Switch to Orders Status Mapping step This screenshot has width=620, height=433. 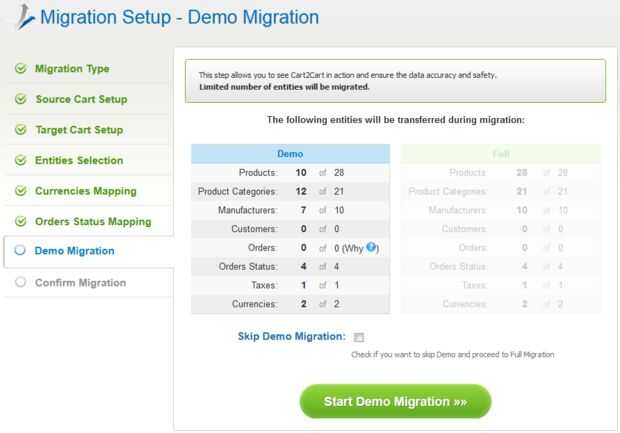[93, 221]
